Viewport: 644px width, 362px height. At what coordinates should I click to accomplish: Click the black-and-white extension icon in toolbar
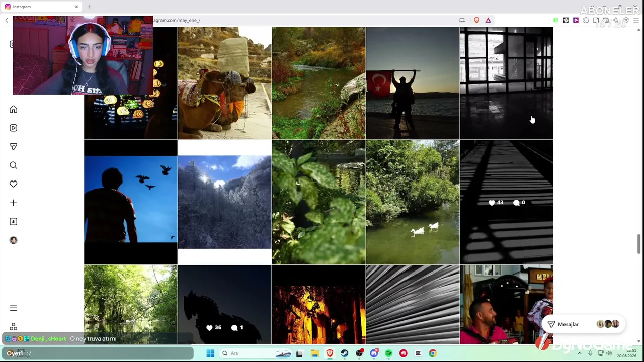pyautogui.click(x=566, y=20)
